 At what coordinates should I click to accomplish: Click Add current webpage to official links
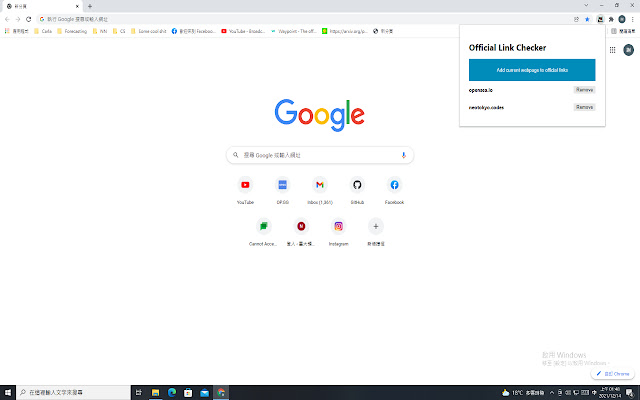(x=532, y=70)
